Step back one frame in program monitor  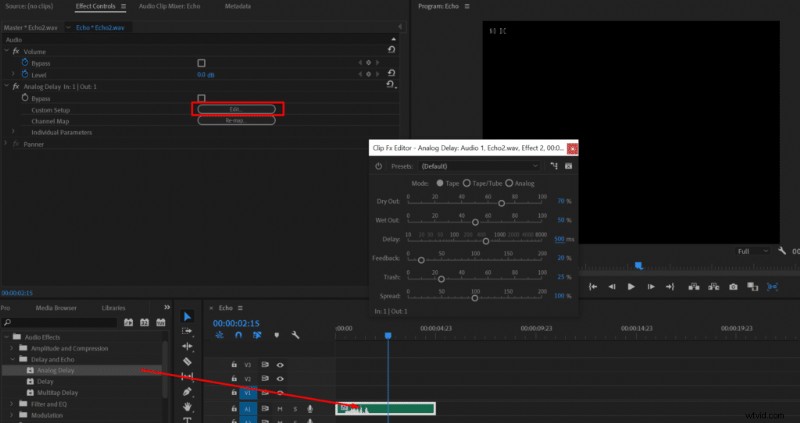click(x=612, y=287)
